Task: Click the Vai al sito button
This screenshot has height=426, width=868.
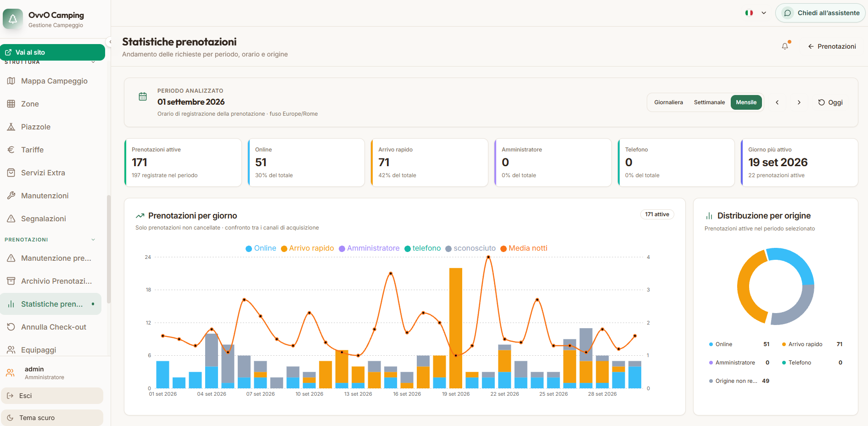Action: tap(52, 52)
